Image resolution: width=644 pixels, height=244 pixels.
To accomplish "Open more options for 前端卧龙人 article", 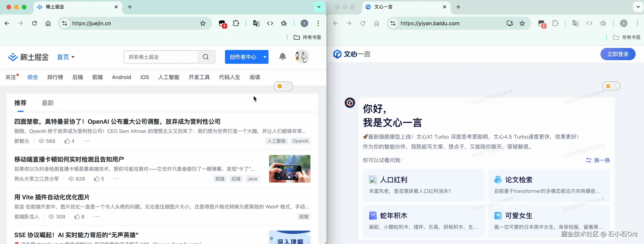I will pyautogui.click(x=97, y=217).
